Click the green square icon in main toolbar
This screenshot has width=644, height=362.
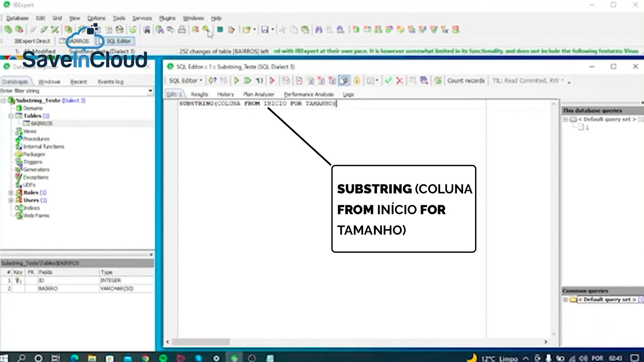coord(220,29)
